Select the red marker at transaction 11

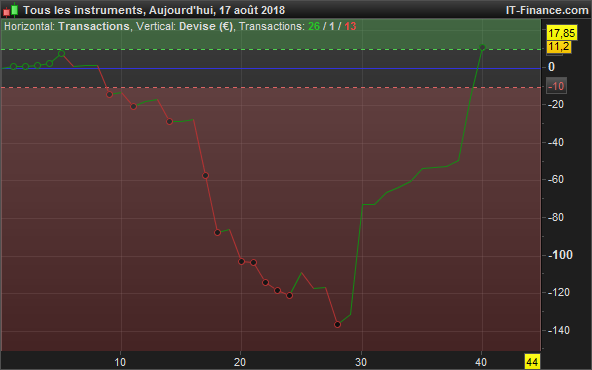(133, 106)
